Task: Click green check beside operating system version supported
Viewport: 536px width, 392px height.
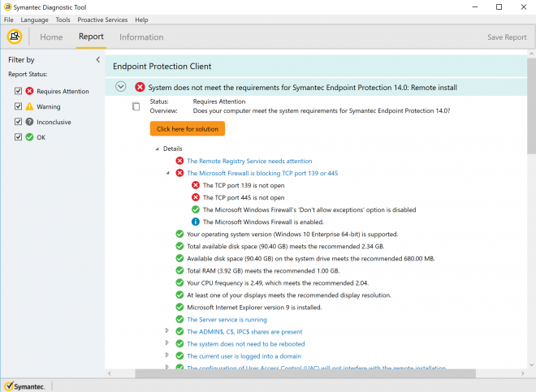Action: 179,234
